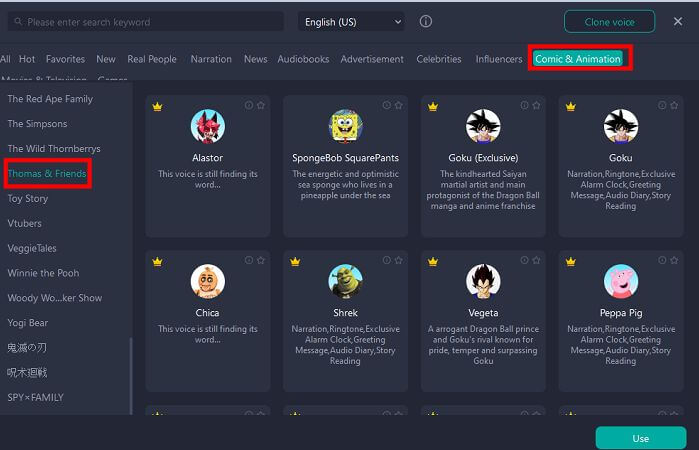Select the SpongeBob SquarePants avatar
Viewport: 699px width, 450px height.
point(345,126)
